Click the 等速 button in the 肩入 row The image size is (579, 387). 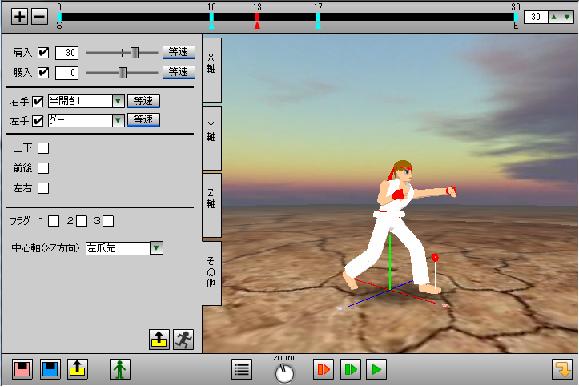tap(179, 52)
